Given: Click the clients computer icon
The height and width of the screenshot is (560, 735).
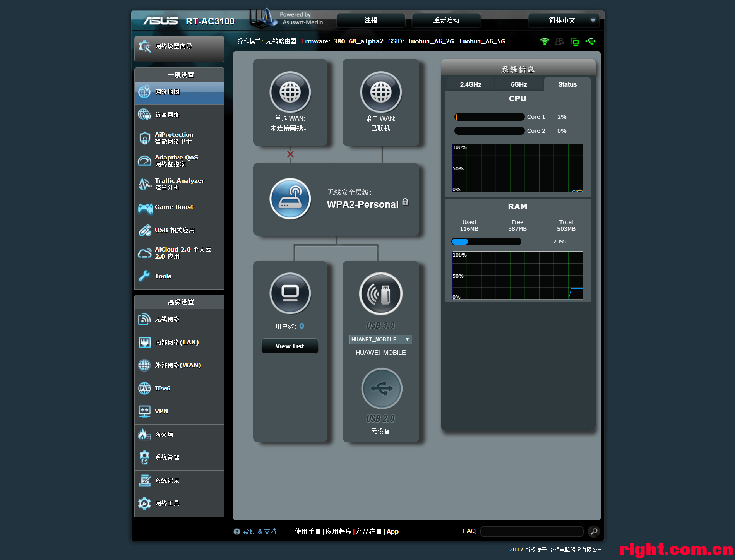Looking at the screenshot, I should pos(290,293).
